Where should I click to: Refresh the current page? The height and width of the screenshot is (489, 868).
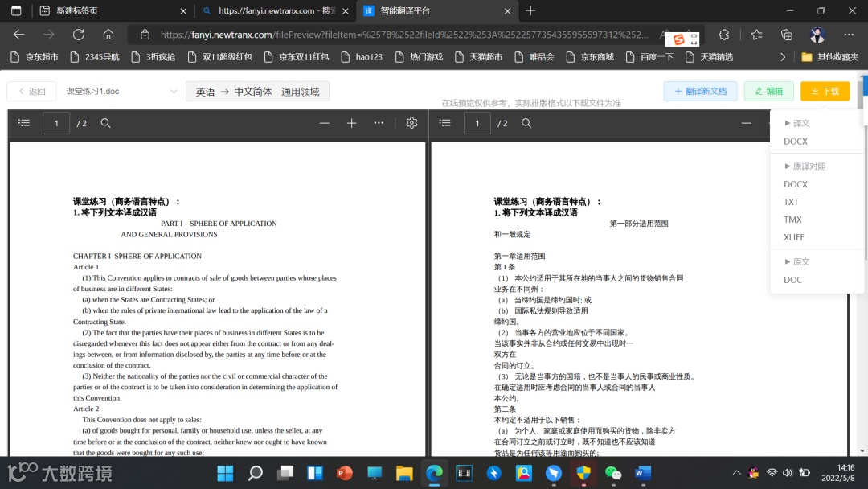pos(79,35)
